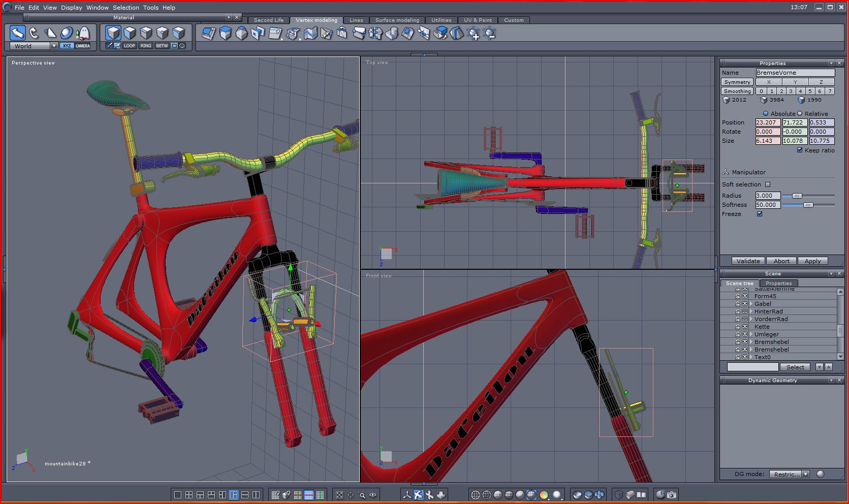Viewport: 849px width, 504px height.
Task: Click the camera render snapshot icon
Action: [x=672, y=495]
